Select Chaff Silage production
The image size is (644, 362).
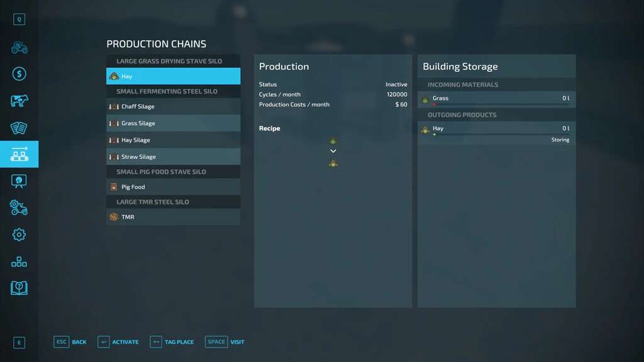tap(173, 106)
